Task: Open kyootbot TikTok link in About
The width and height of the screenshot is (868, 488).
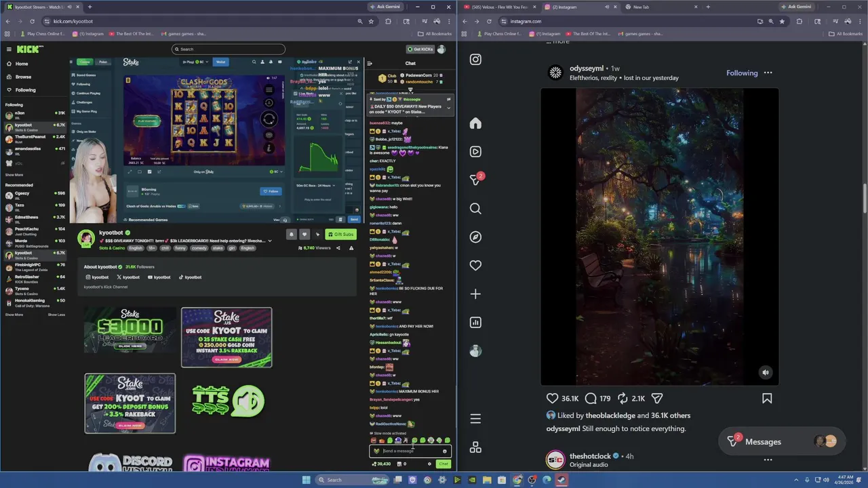Action: 190,277
